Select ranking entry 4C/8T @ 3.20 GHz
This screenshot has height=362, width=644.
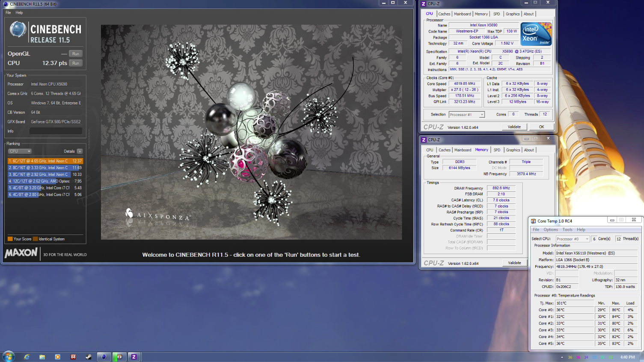[x=45, y=187]
